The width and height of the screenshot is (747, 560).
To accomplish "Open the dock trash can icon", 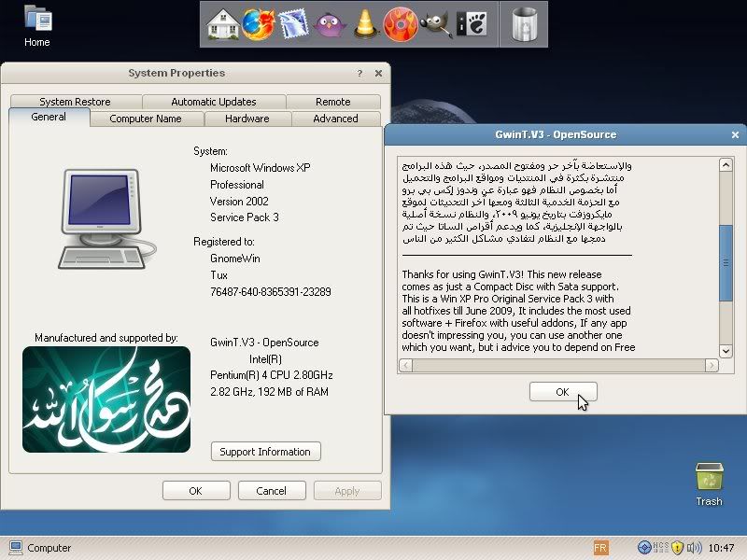I will tap(524, 24).
